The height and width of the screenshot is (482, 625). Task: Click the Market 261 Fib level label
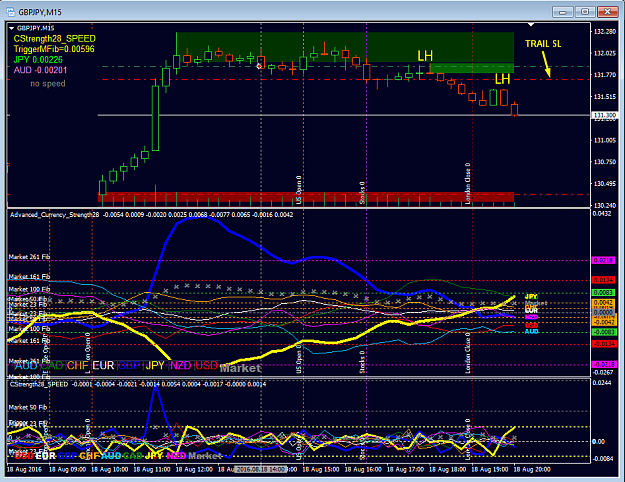point(29,257)
